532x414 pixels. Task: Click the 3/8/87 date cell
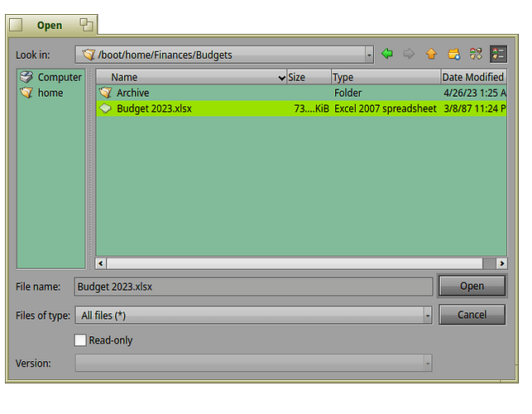(475, 108)
